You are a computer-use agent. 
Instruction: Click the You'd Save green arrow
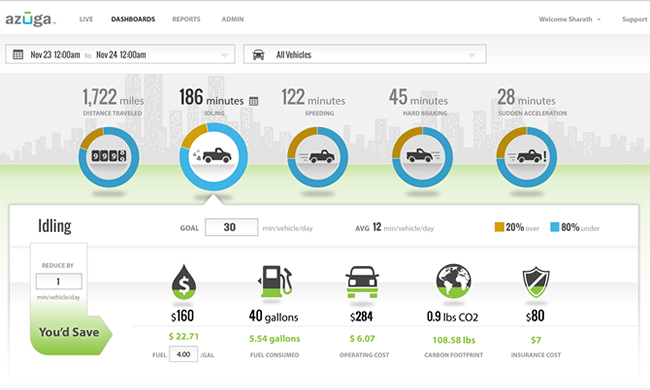click(70, 334)
